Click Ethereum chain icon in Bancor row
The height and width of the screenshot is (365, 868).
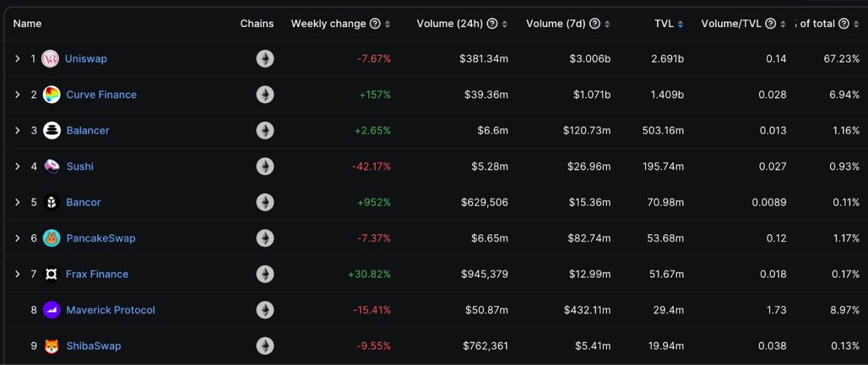point(265,202)
